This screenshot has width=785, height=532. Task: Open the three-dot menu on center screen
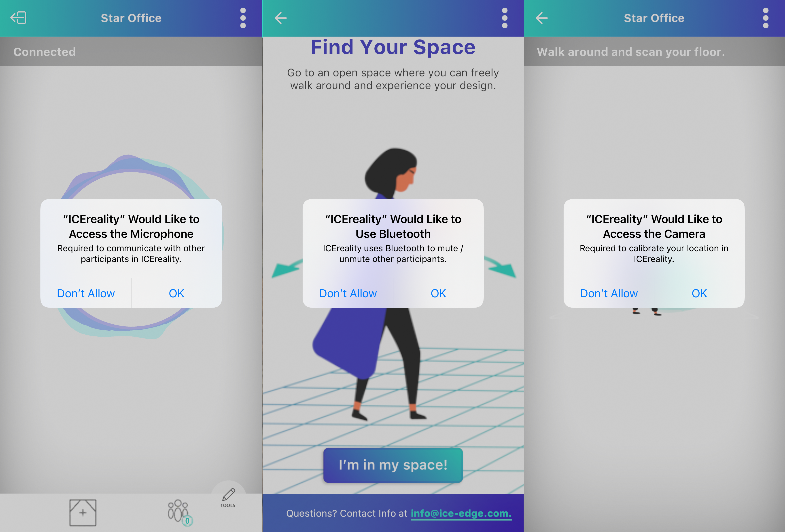(504, 18)
